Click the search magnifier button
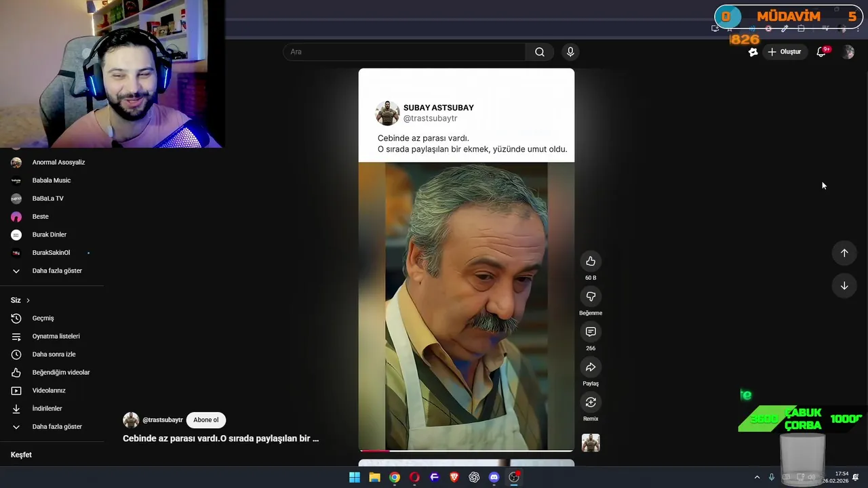The width and height of the screenshot is (868, 488). (x=540, y=52)
